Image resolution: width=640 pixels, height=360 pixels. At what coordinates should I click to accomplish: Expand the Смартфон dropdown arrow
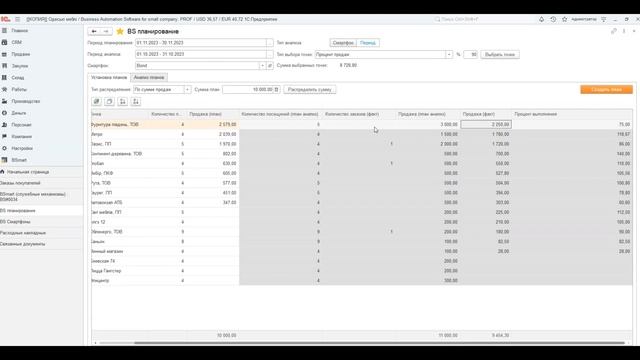pyautogui.click(x=262, y=66)
